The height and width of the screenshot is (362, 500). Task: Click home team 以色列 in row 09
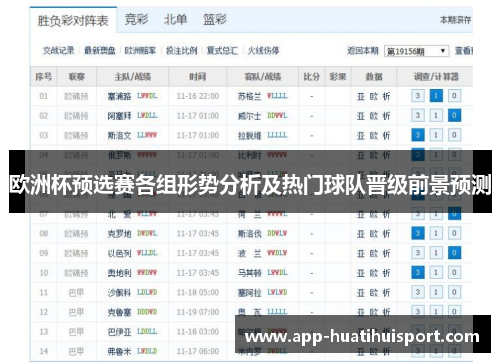(x=119, y=253)
